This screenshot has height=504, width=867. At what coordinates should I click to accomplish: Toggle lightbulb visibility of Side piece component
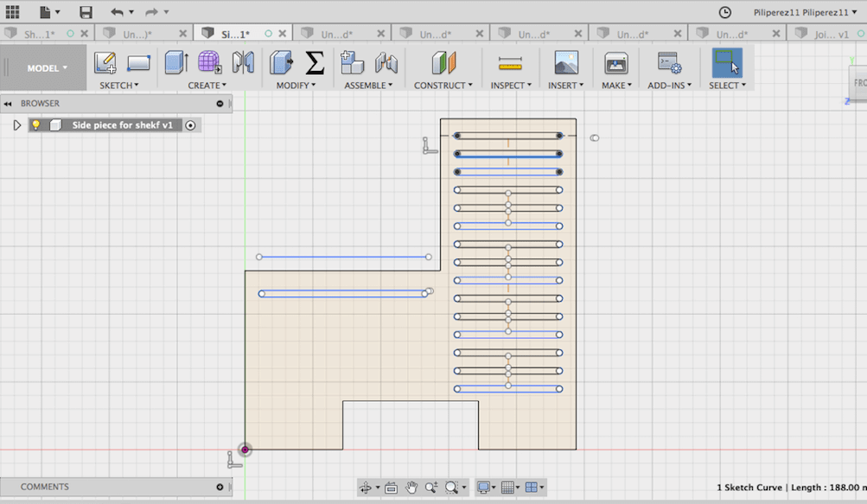point(36,125)
